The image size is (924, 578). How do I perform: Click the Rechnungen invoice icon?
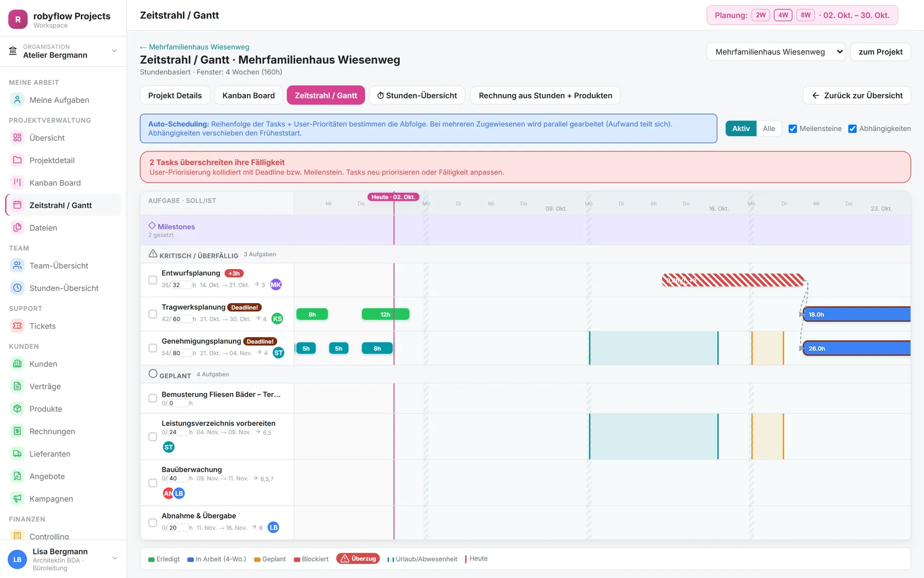pyautogui.click(x=17, y=431)
